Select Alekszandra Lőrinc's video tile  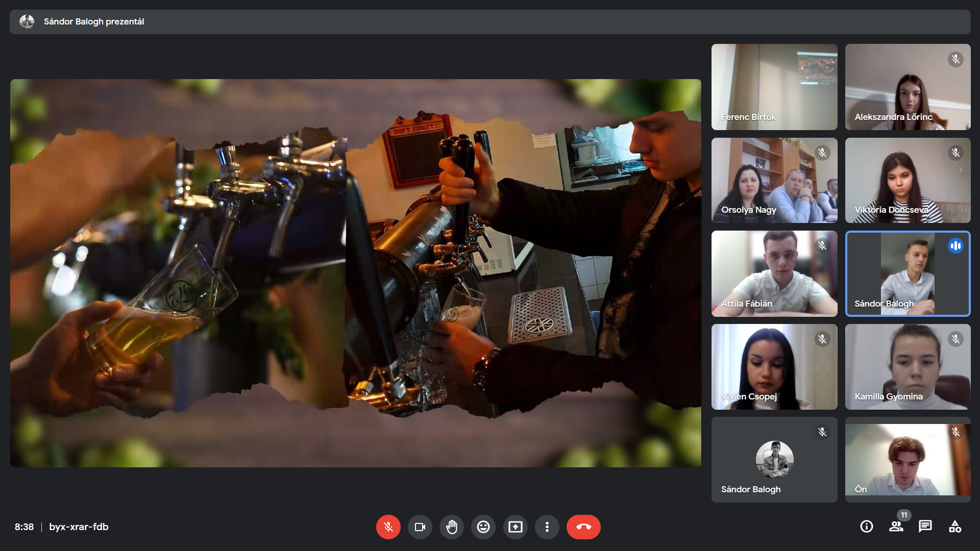[908, 87]
